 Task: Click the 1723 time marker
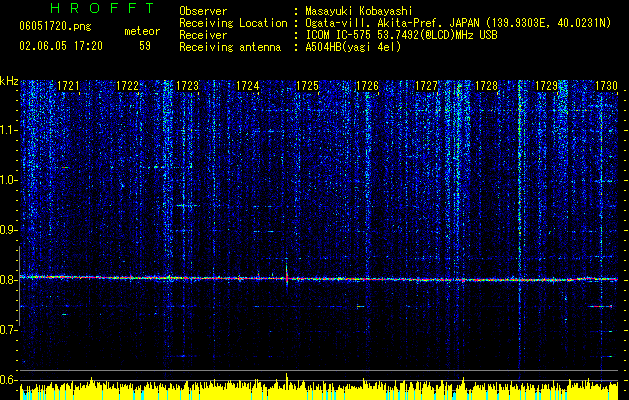187,86
